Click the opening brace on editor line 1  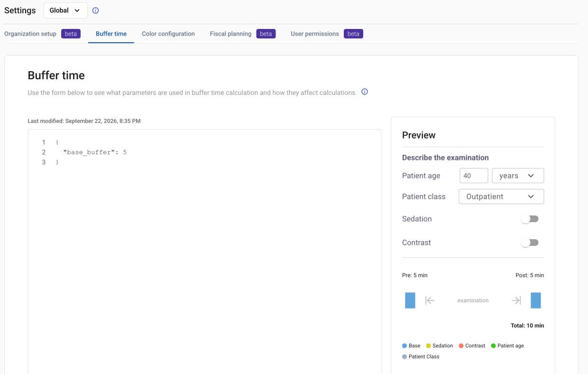pos(57,142)
